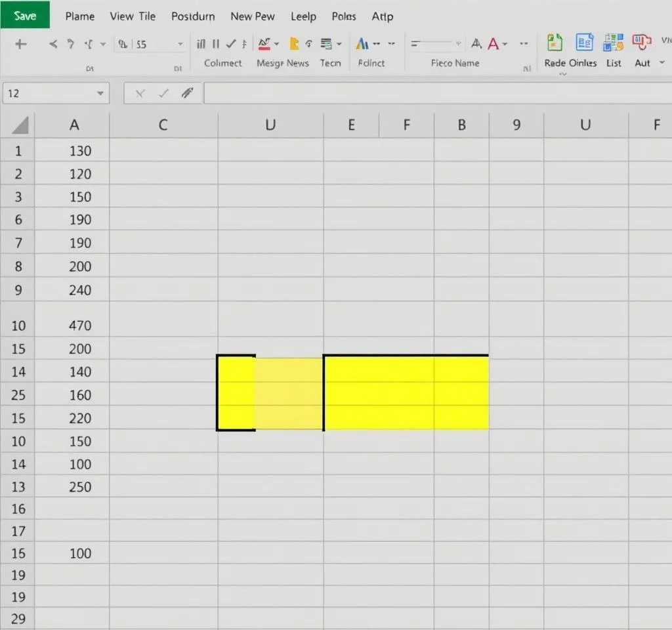The height and width of the screenshot is (630, 672).
Task: Click the List icon in the ribbon
Action: [x=614, y=43]
